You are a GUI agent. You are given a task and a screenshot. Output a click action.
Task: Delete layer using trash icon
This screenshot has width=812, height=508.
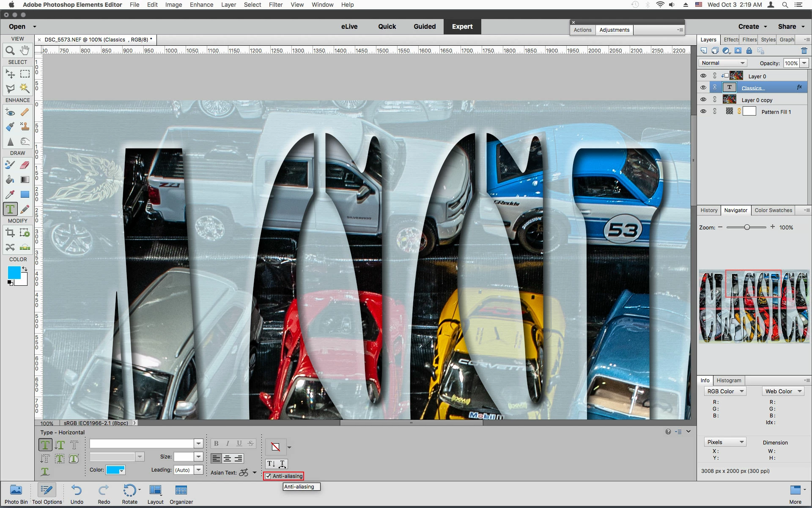click(x=804, y=51)
